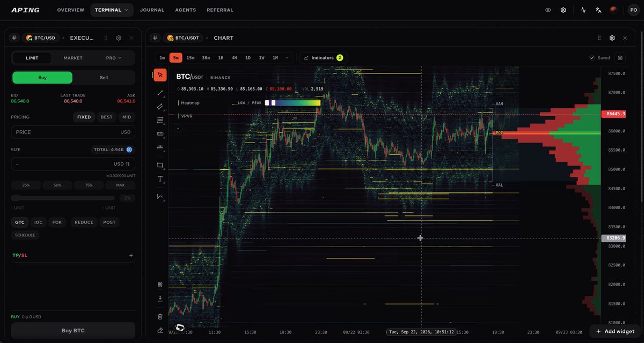644x343 pixels.
Task: Open chart widget settings gear
Action: coord(612,38)
